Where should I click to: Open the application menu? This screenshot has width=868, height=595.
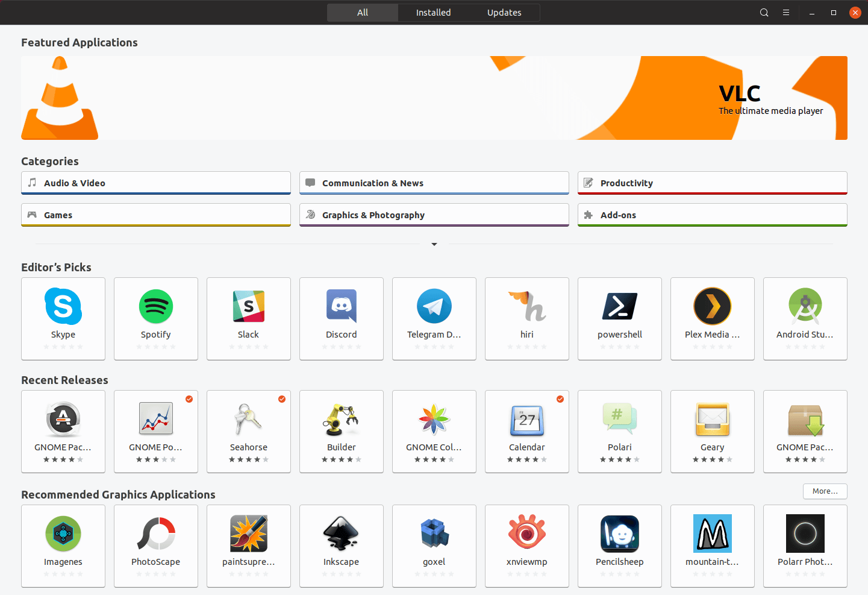pos(786,12)
